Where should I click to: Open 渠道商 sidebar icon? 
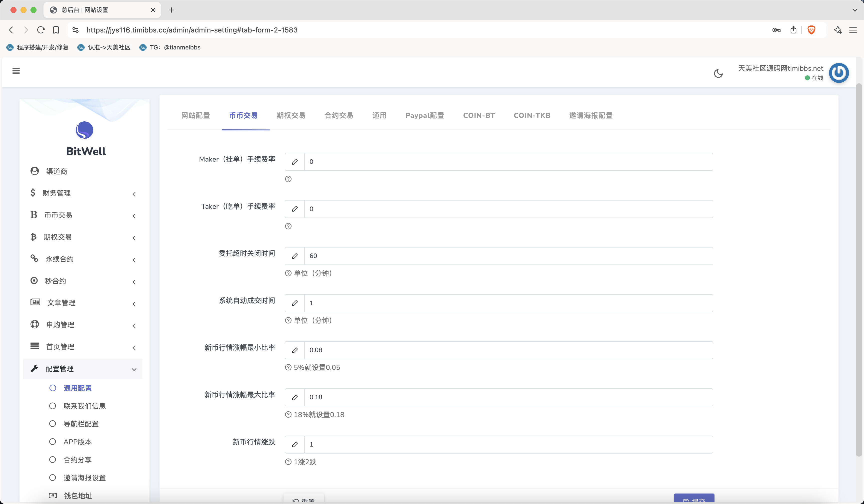[x=35, y=171]
